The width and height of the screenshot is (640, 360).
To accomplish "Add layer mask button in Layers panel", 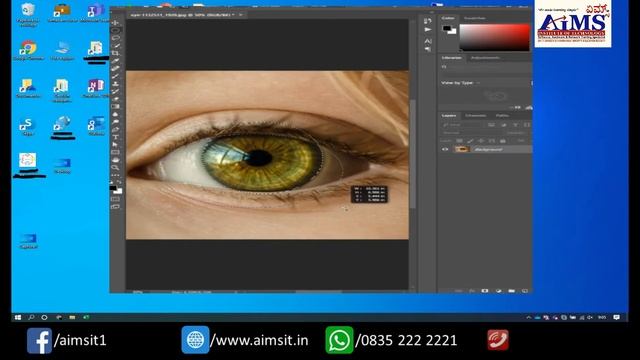I will [x=485, y=291].
